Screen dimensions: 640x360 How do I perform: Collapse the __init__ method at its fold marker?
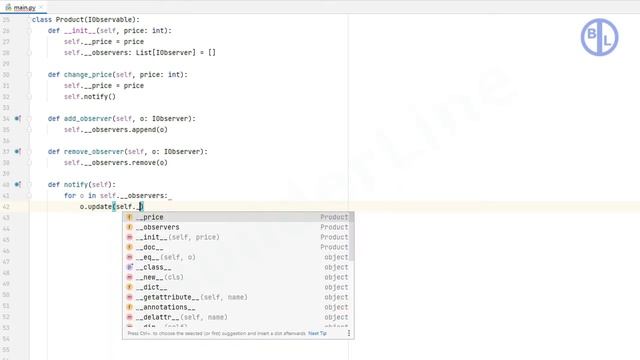click(x=29, y=31)
